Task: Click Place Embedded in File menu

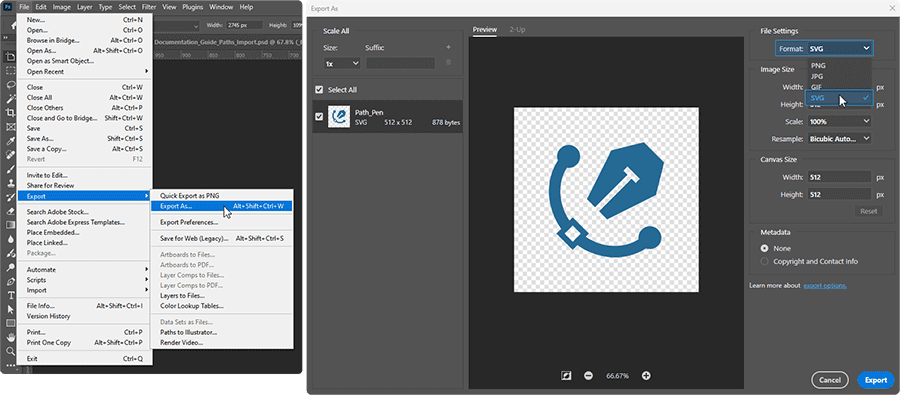Action: pyautogui.click(x=85, y=233)
